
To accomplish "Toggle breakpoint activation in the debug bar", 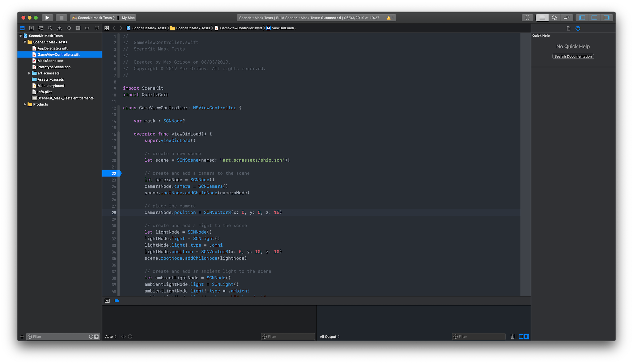I will point(117,301).
